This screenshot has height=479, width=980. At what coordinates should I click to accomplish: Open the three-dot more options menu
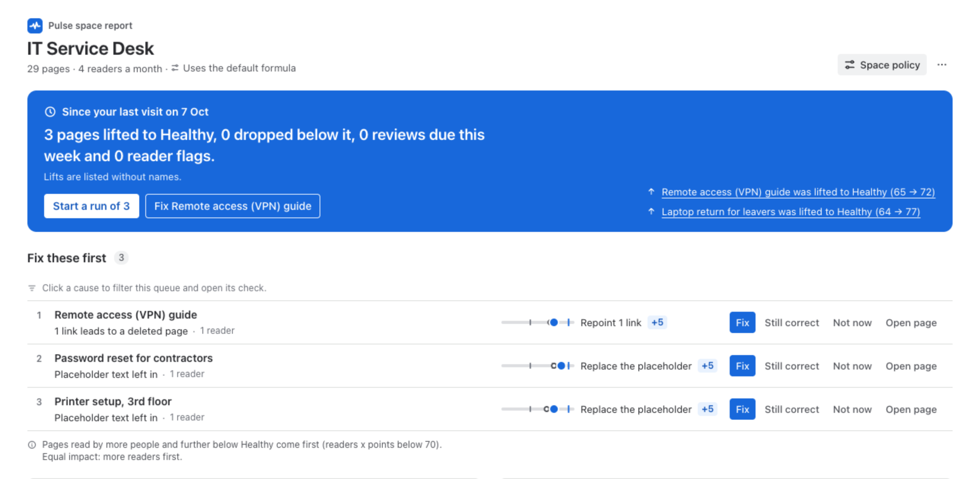point(942,65)
